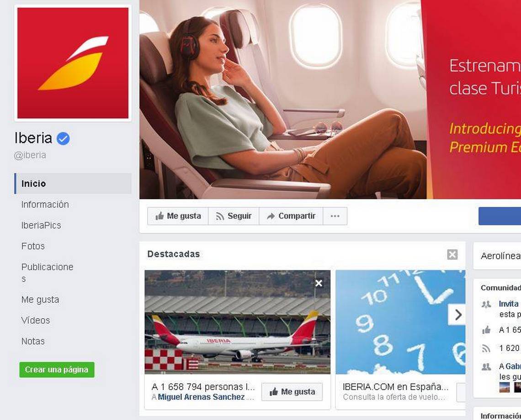Viewport: 521px width, 420px height.
Task: Click the blue verified badge next to Iberia
Action: (x=63, y=138)
